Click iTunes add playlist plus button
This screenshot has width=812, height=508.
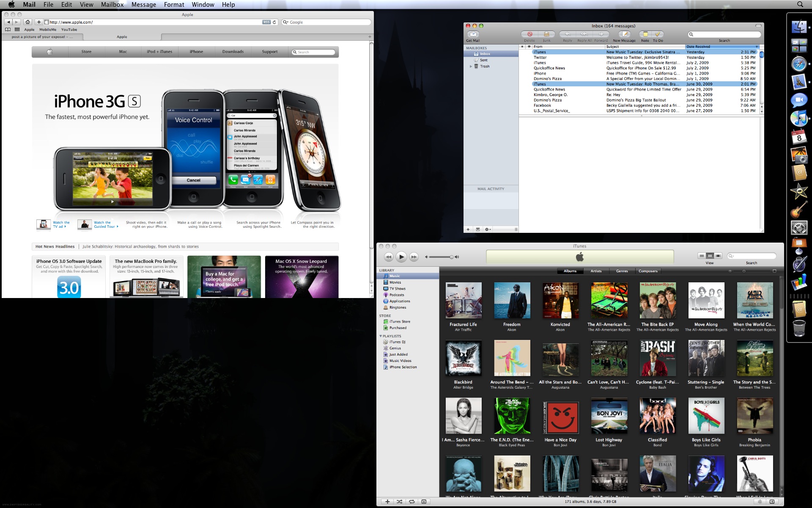387,502
